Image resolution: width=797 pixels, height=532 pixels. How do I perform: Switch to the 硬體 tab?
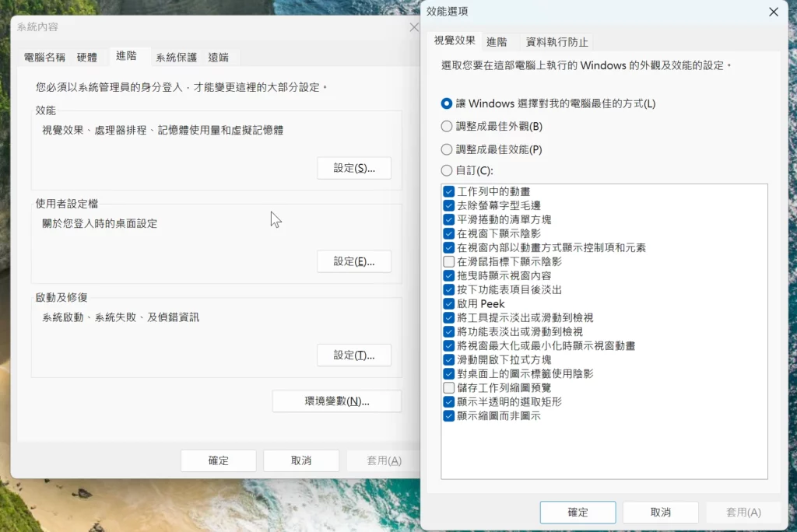87,57
